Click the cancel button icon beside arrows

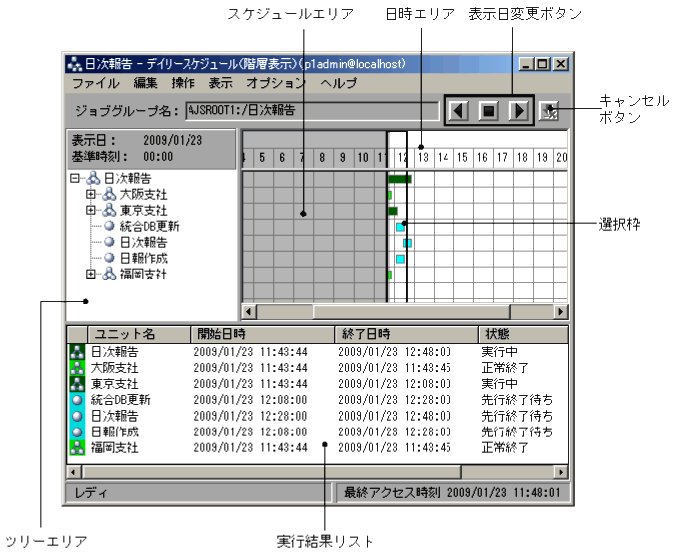(549, 111)
